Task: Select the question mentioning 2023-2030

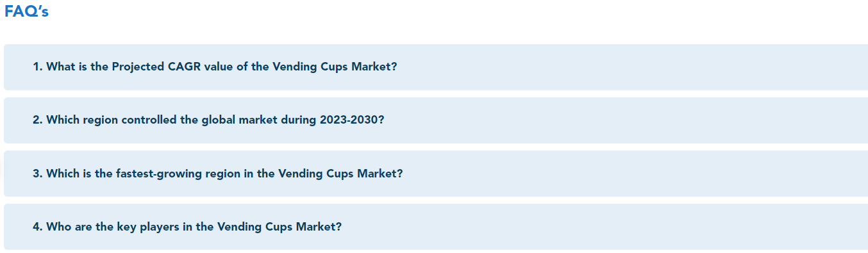Action: pos(436,120)
